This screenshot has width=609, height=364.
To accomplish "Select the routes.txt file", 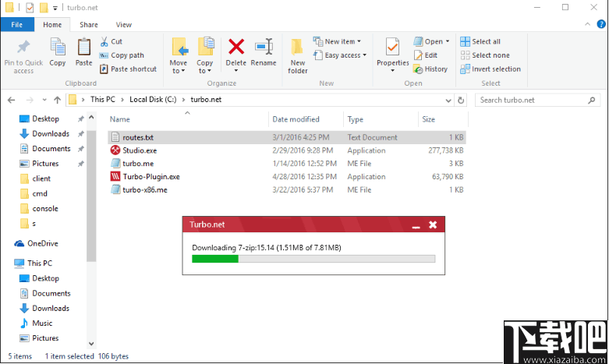I will tap(287, 137).
